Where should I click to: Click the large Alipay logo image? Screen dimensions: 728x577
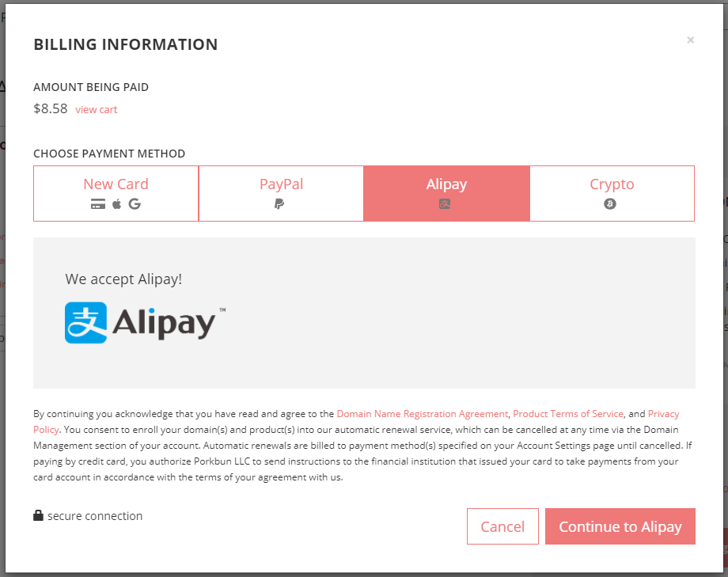[x=145, y=323]
